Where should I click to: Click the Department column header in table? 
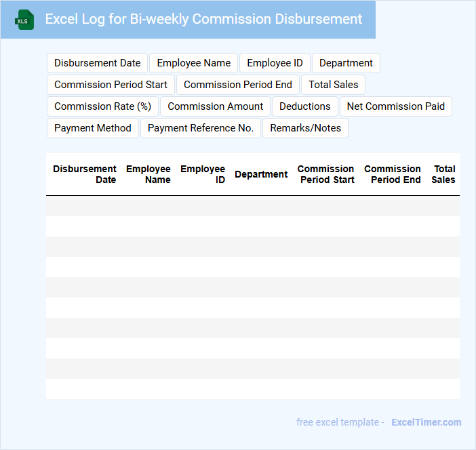tap(261, 174)
